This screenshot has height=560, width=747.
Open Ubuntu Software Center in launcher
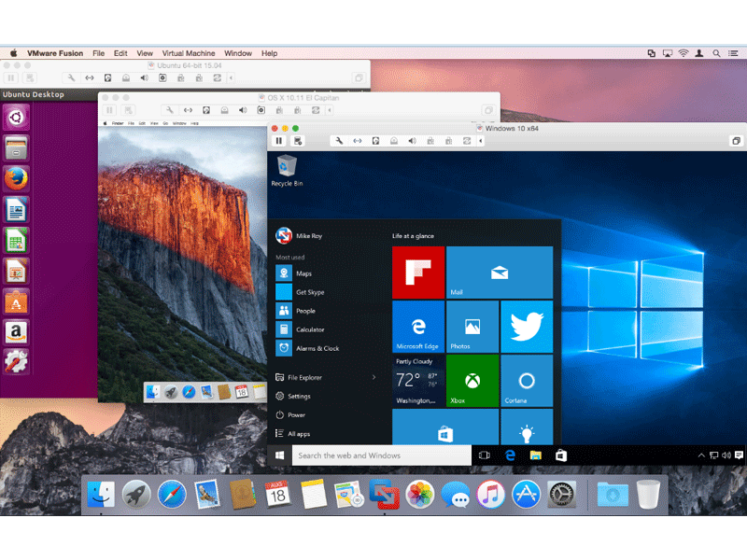16,302
